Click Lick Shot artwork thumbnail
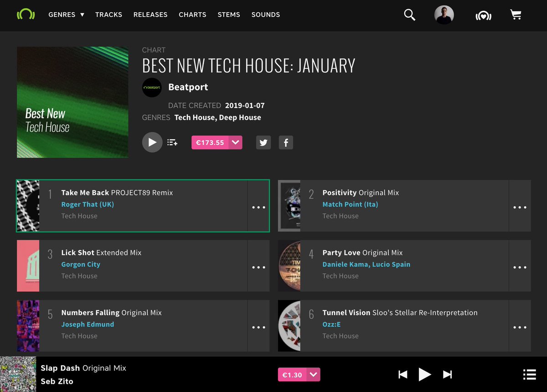 click(28, 266)
